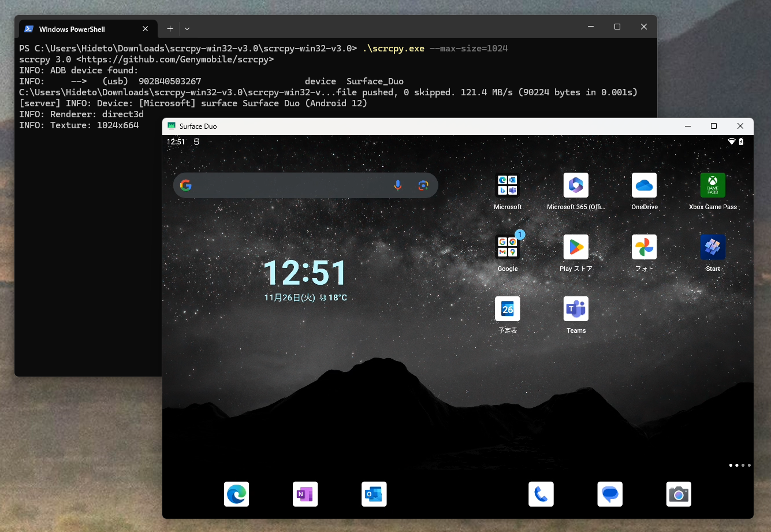
Task: Open OneNote from the dock
Action: pyautogui.click(x=305, y=494)
